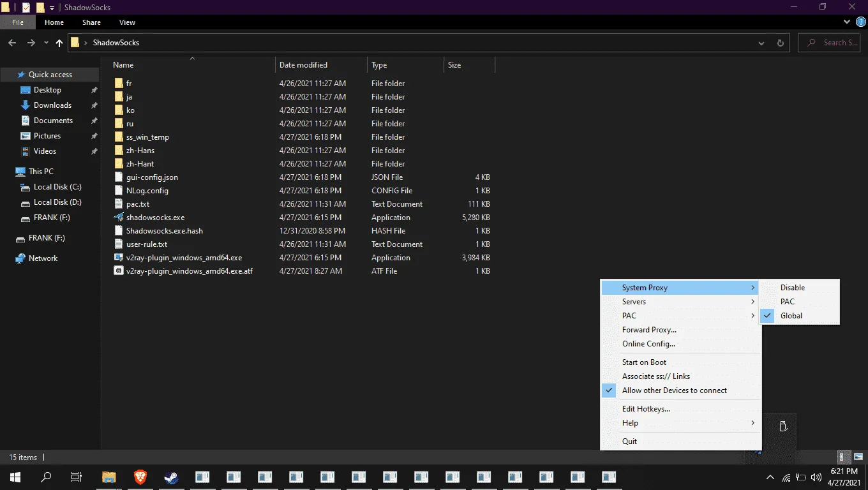Click Forward Proxy... menu entry
The height and width of the screenshot is (490, 868).
pyautogui.click(x=681, y=330)
